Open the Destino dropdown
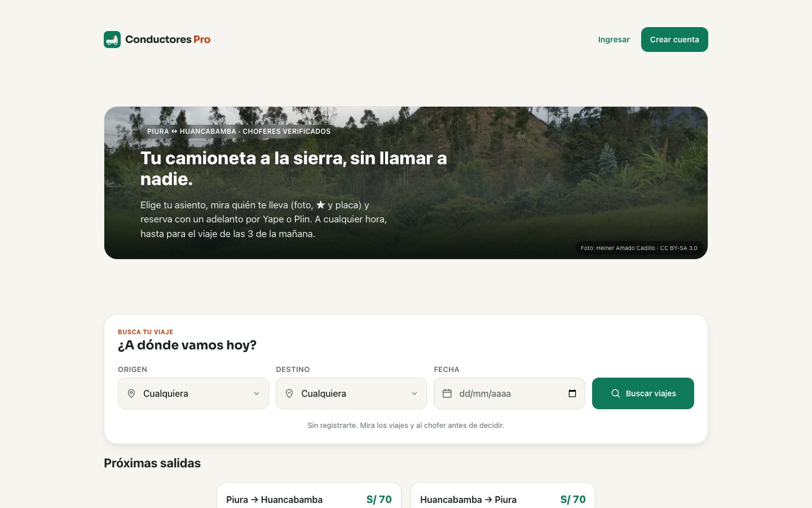The height and width of the screenshot is (508, 812). coord(351,393)
